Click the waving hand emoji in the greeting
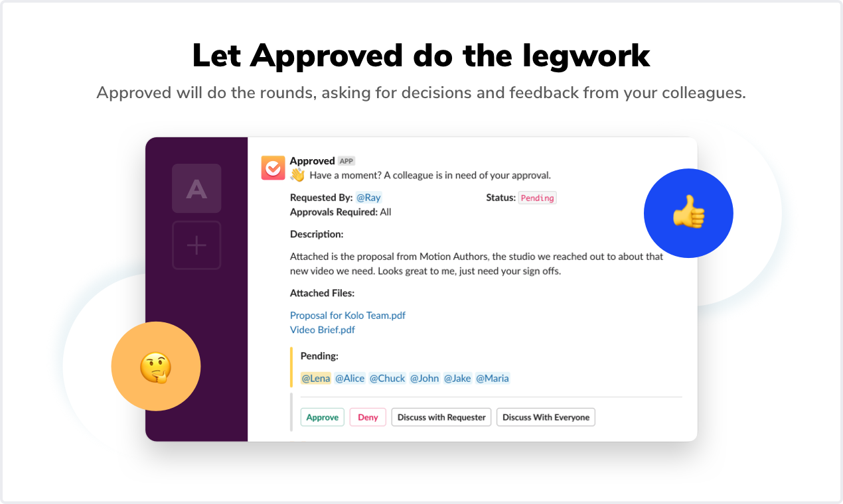This screenshot has width=843, height=504. coord(297,174)
